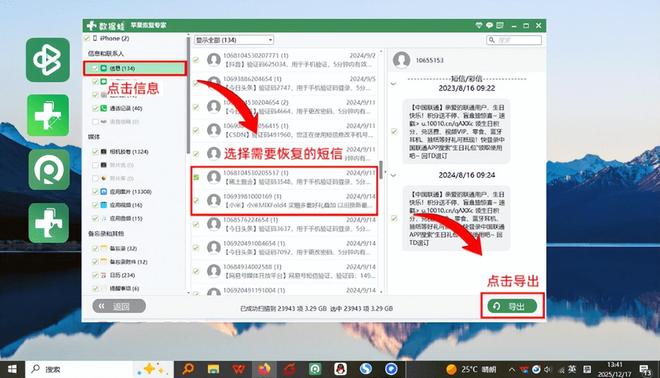This screenshot has height=378, width=660.
Task: Click the notepad icon beside 备忘录 (32)
Action: [104, 248]
